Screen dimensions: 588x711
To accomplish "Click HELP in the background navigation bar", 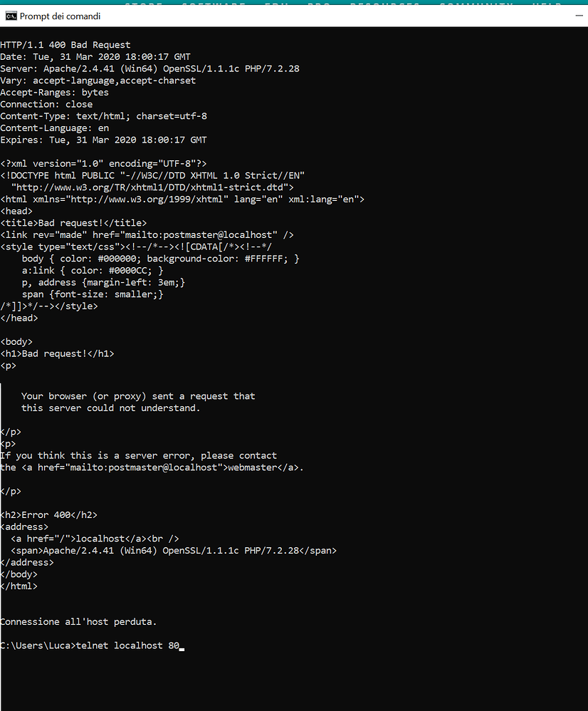I will pyautogui.click(x=545, y=4).
